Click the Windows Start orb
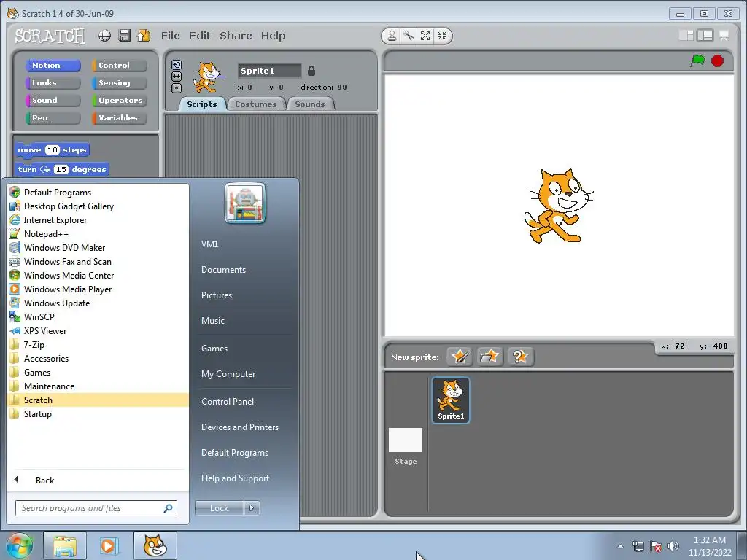Image resolution: width=747 pixels, height=560 pixels. [x=20, y=545]
